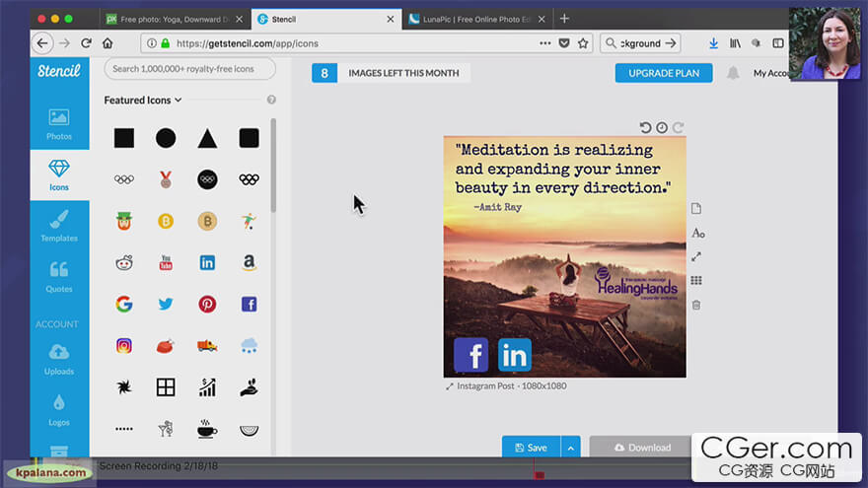This screenshot has height=488, width=868.
Task: Select the Facebook logo on the canvas
Action: [x=471, y=355]
